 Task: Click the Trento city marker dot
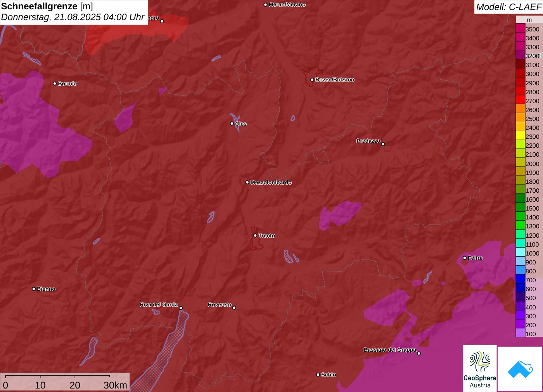pyautogui.click(x=255, y=235)
